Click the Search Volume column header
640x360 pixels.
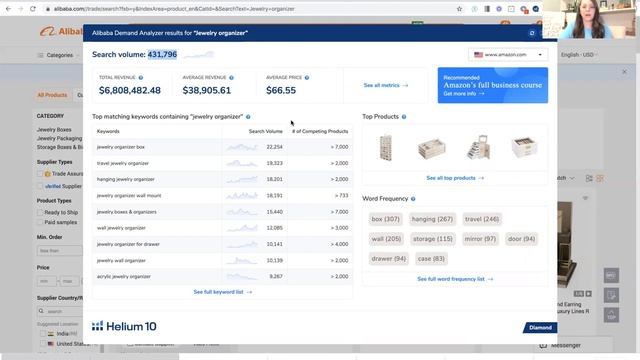click(266, 131)
